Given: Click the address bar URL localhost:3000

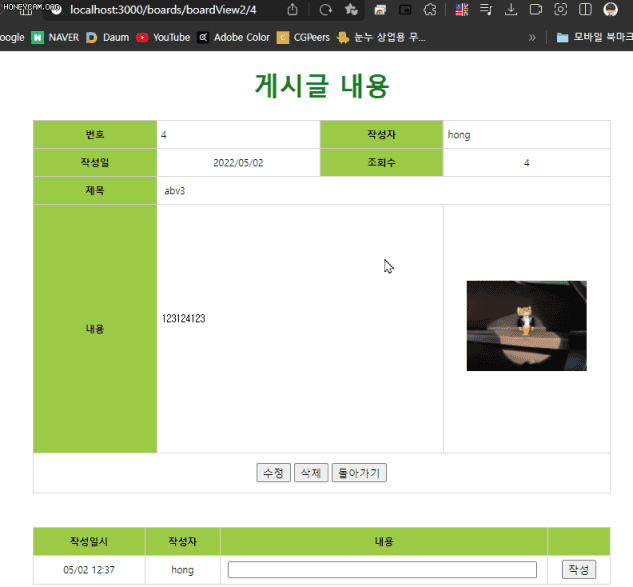Looking at the screenshot, I should pos(163,10).
